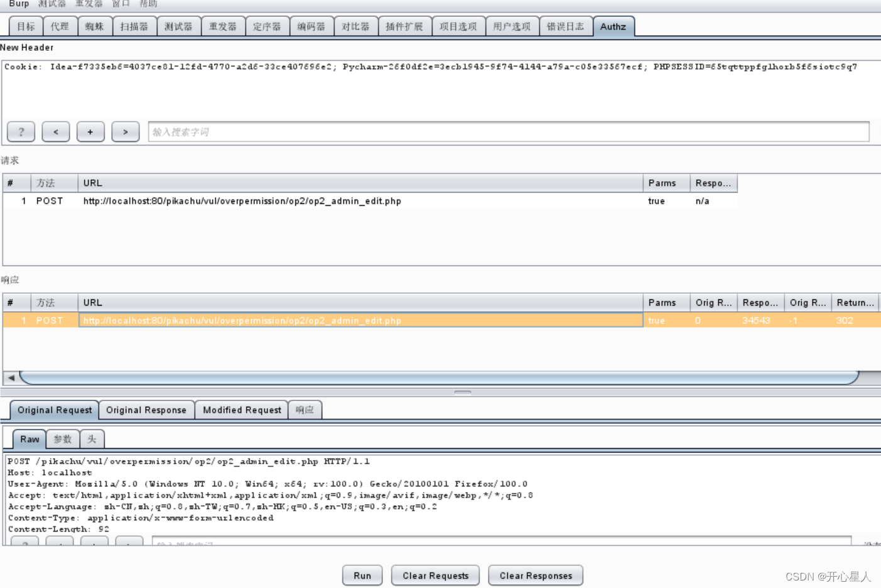
Task: Sort responses table by Parms column
Action: [667, 302]
